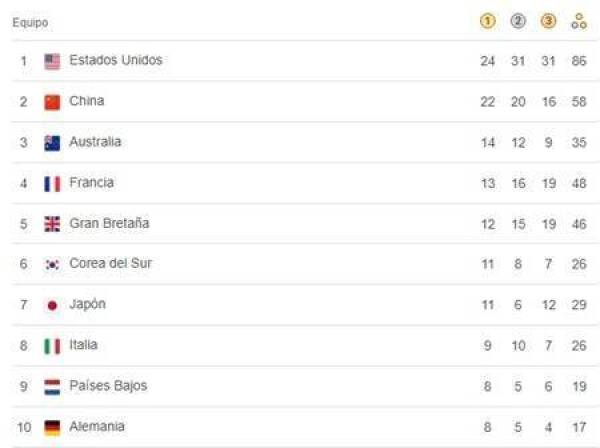Image resolution: width=600 pixels, height=448 pixels.
Task: Click the France flag icon
Action: [53, 183]
